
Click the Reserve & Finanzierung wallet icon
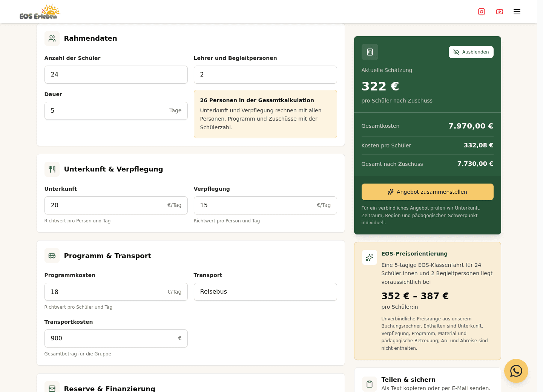pos(52,388)
